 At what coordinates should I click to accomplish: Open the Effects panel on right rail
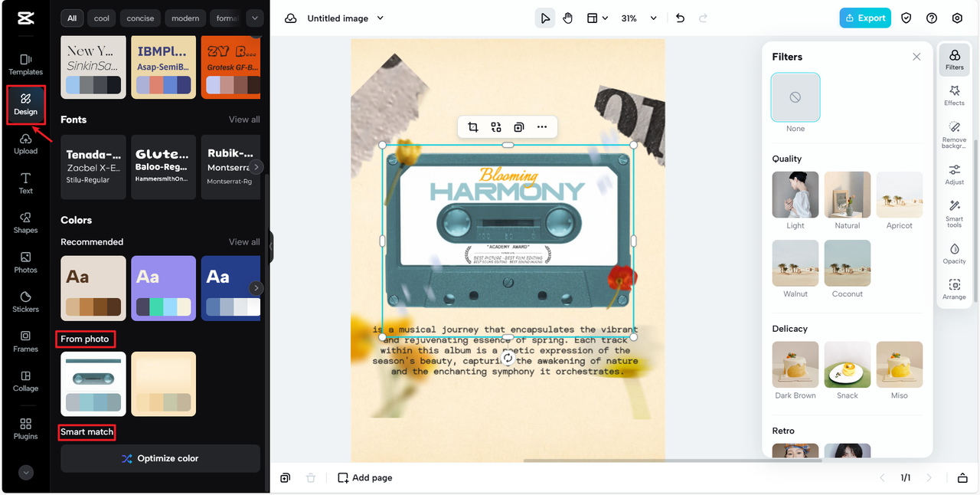click(x=954, y=95)
